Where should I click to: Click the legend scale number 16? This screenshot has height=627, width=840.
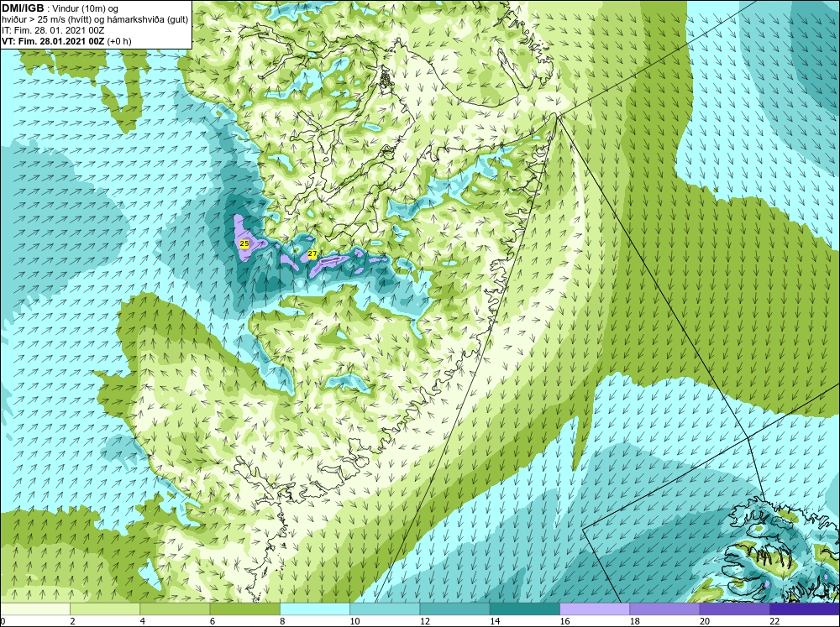[564, 621]
